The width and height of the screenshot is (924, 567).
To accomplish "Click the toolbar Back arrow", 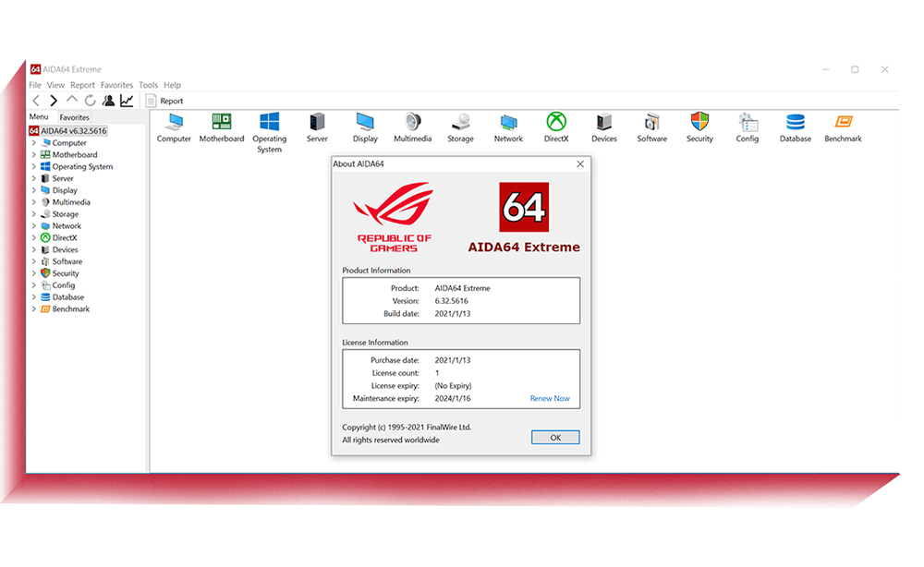I will [x=36, y=101].
